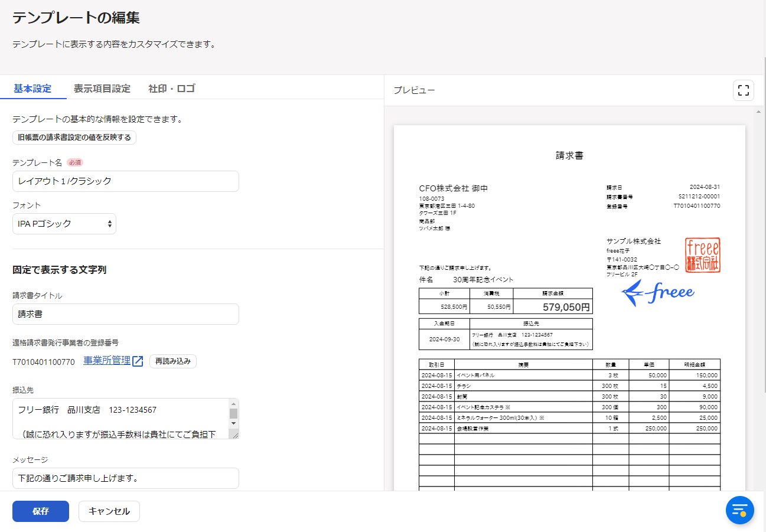The width and height of the screenshot is (766, 532).
Task: Focus the 請求書タイトル input field
Action: tap(126, 314)
